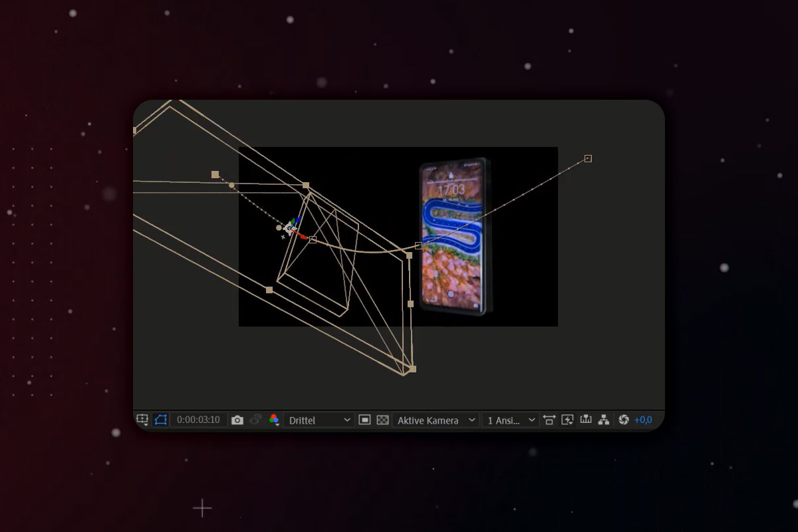Click the 0:00:03:10 timecode field
Screen dimensions: 798x532
tap(199, 420)
